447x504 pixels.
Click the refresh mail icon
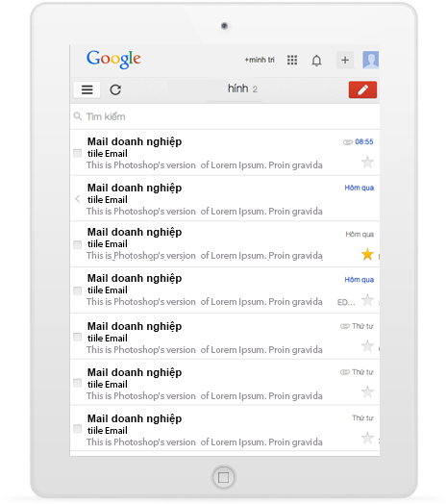click(115, 89)
